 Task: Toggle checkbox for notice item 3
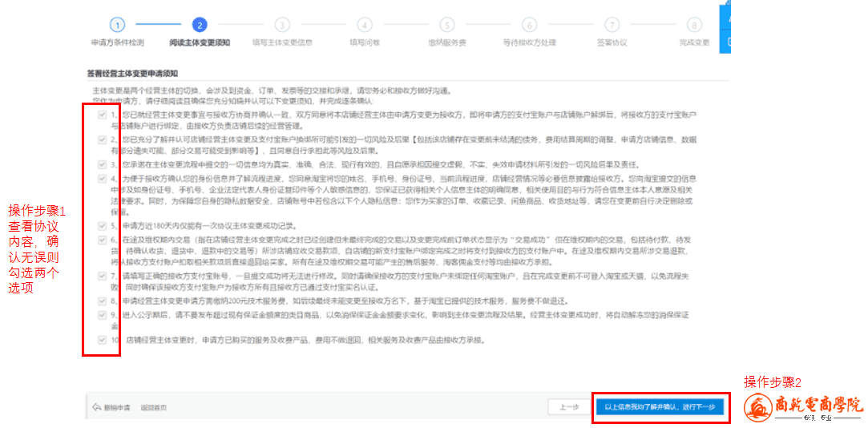[102, 164]
